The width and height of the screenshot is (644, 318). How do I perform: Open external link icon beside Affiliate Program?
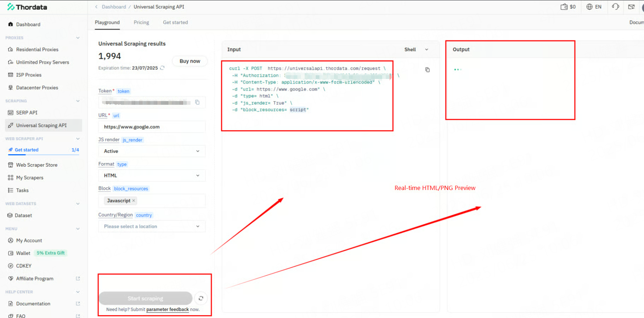point(78,279)
